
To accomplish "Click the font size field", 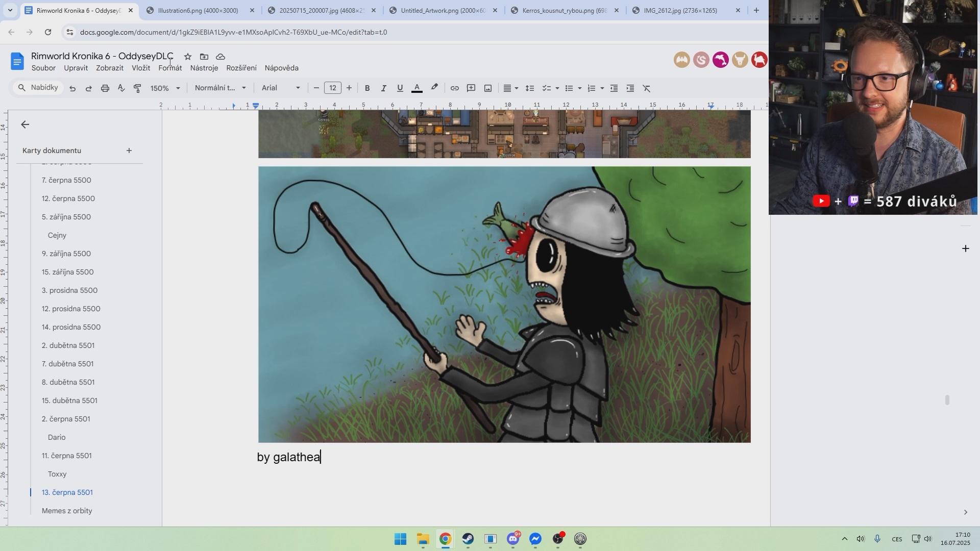I will point(333,88).
